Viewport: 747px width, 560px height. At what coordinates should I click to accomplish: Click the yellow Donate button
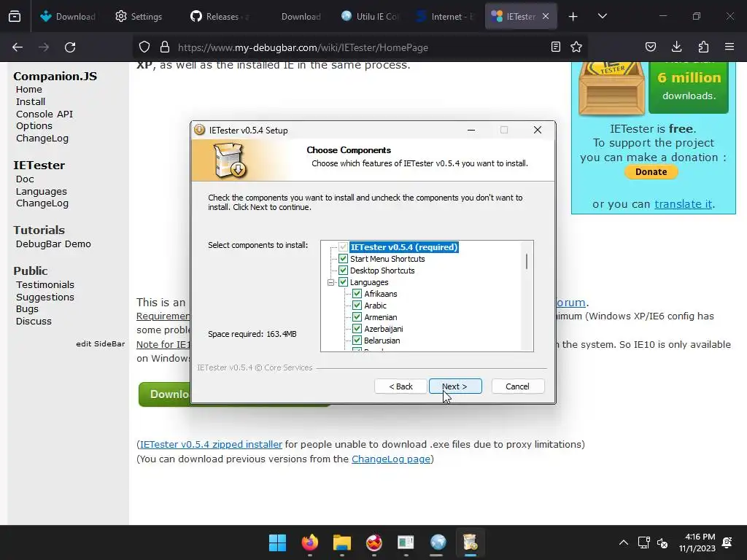click(x=651, y=172)
